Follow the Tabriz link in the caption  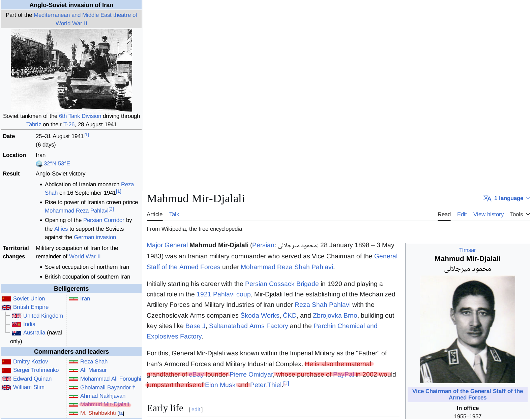34,124
